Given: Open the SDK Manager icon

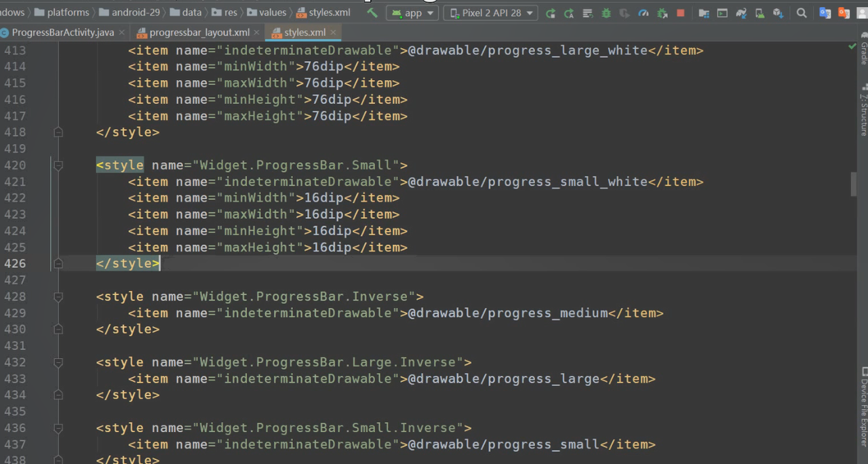Looking at the screenshot, I should tap(778, 13).
